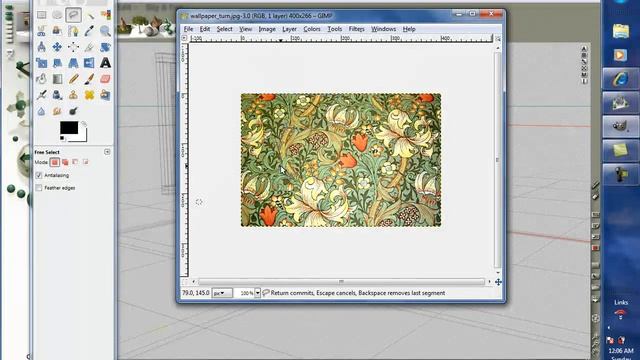Toggle the Antialiasing checkbox
Viewport: 640px width, 360px height.
tap(39, 175)
